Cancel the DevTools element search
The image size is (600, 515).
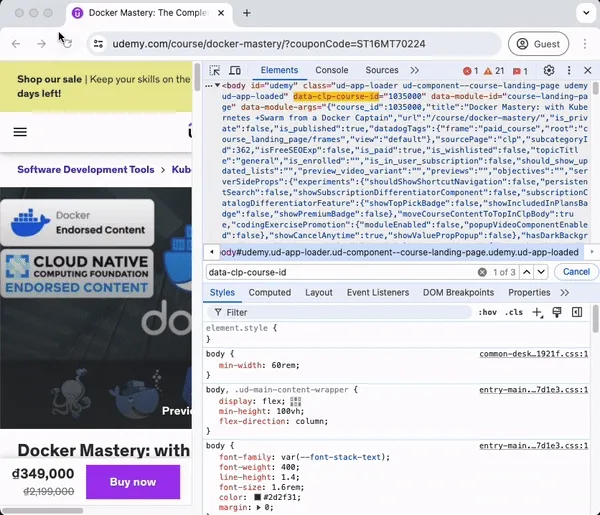pos(576,272)
